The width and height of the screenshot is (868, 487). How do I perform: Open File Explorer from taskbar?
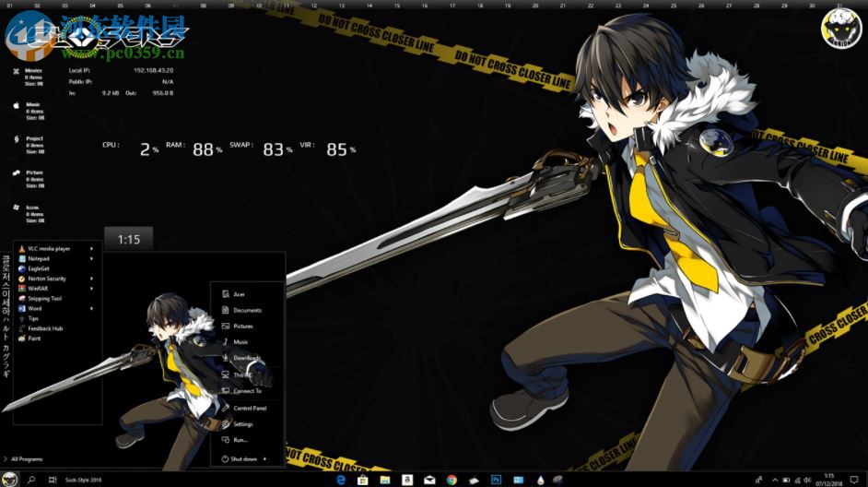pos(385,480)
